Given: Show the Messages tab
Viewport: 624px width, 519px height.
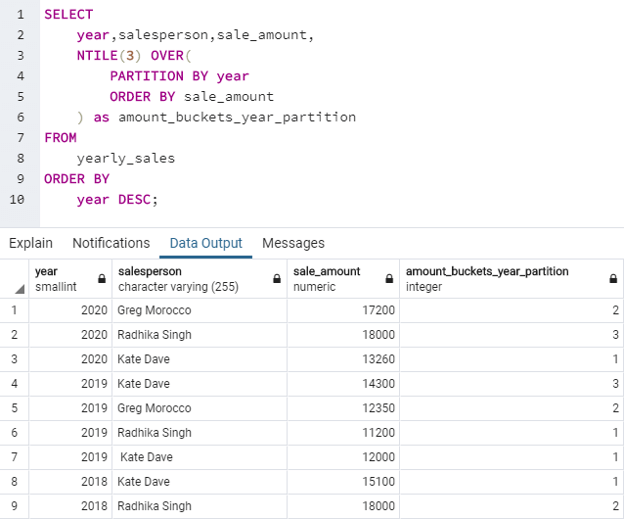Looking at the screenshot, I should [x=293, y=243].
